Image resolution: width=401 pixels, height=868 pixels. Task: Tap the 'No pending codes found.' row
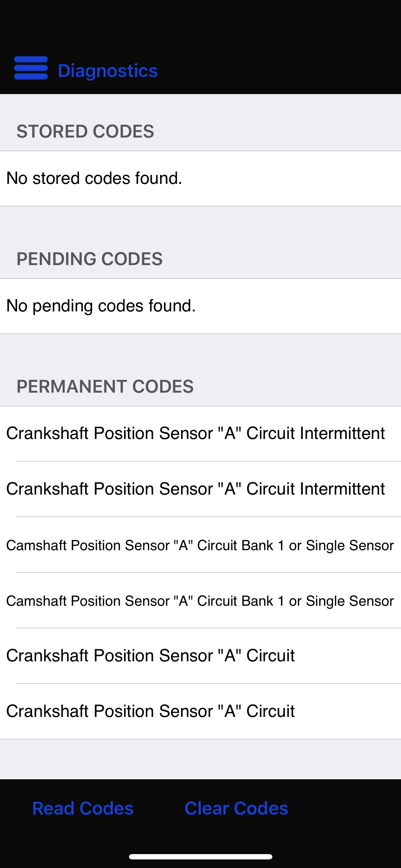200,306
